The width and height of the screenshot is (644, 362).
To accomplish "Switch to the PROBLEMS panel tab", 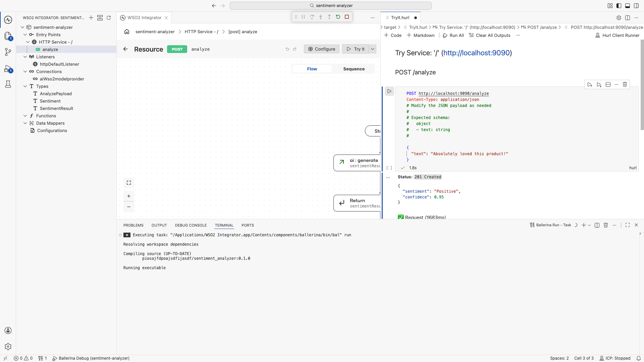I will 133,225.
